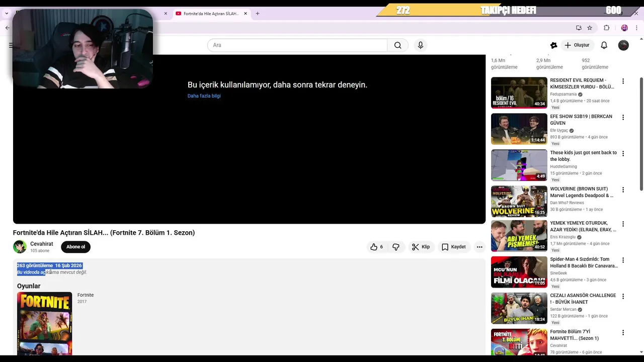This screenshot has height=362, width=644.
Task: Open options for YEMEK YEMEYE video
Action: (x=623, y=224)
